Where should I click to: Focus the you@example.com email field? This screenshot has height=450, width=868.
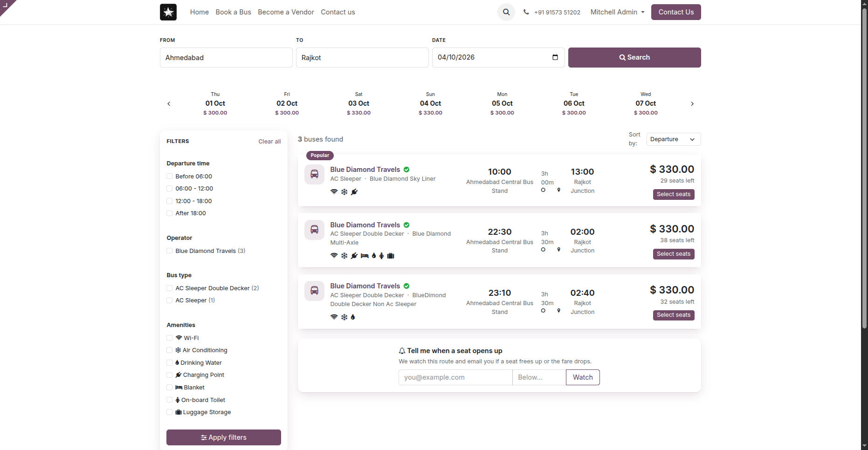455,377
